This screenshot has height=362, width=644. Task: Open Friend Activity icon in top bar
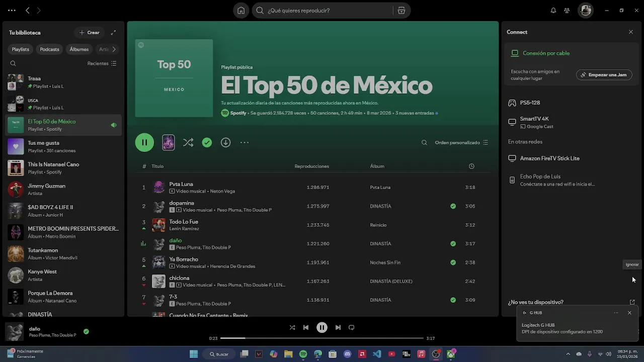pyautogui.click(x=567, y=11)
